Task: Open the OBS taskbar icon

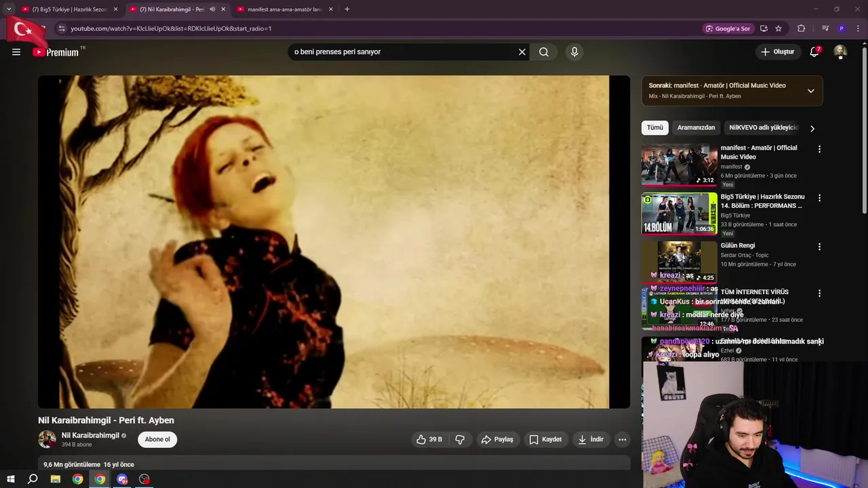Action: click(144, 479)
